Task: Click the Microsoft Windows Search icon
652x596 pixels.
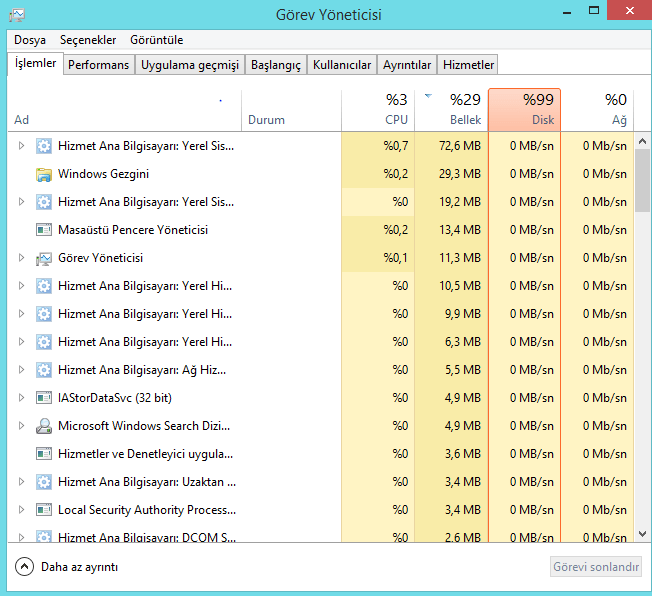Action: click(x=44, y=426)
